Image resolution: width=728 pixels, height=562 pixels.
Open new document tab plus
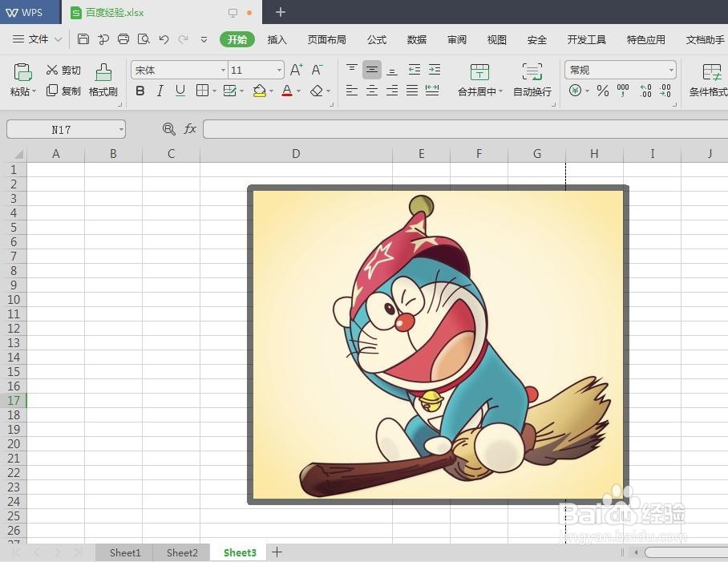tap(281, 12)
